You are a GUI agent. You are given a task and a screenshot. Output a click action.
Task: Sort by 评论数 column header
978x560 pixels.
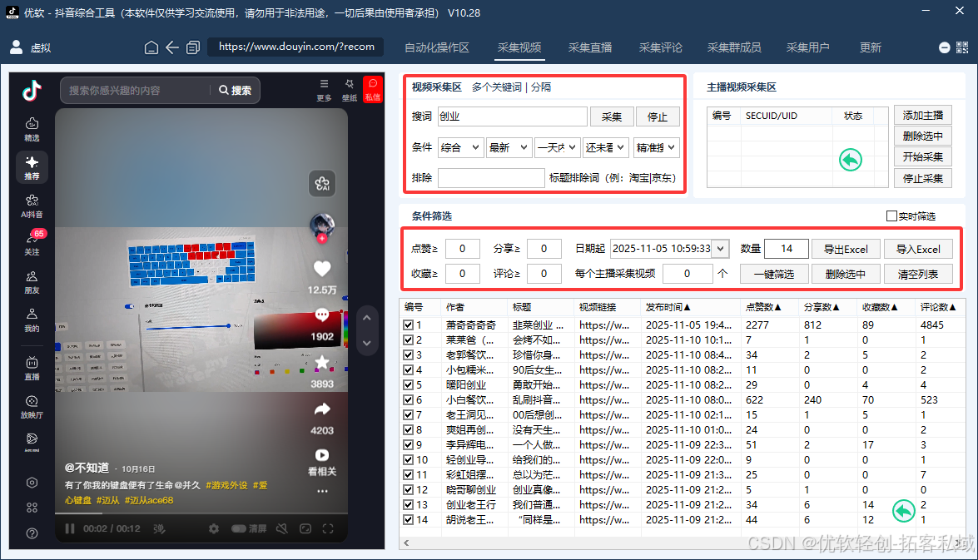[x=938, y=307]
